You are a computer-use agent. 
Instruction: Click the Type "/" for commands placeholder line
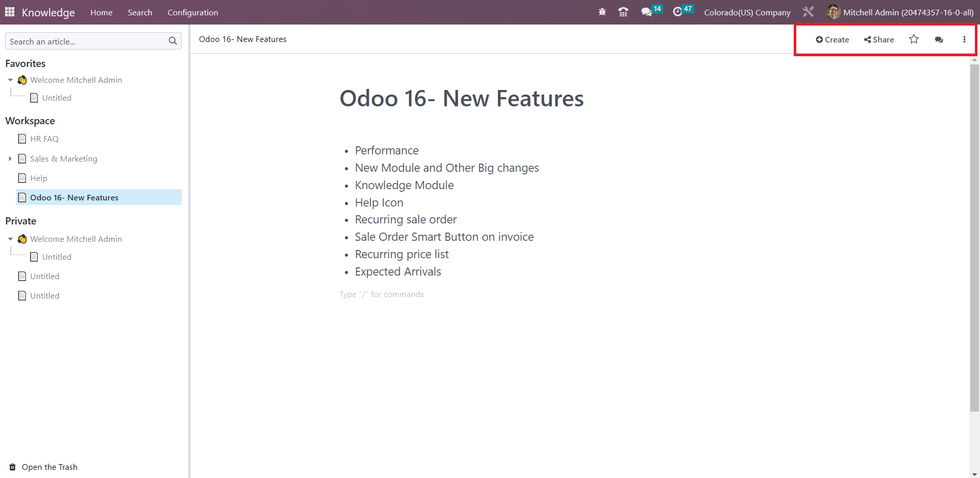[382, 294]
